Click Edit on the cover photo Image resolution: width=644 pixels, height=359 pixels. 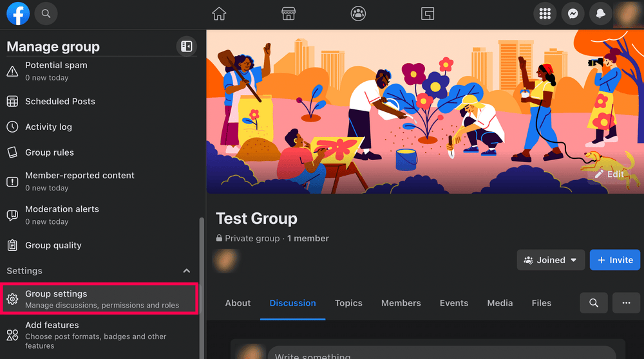pyautogui.click(x=609, y=174)
